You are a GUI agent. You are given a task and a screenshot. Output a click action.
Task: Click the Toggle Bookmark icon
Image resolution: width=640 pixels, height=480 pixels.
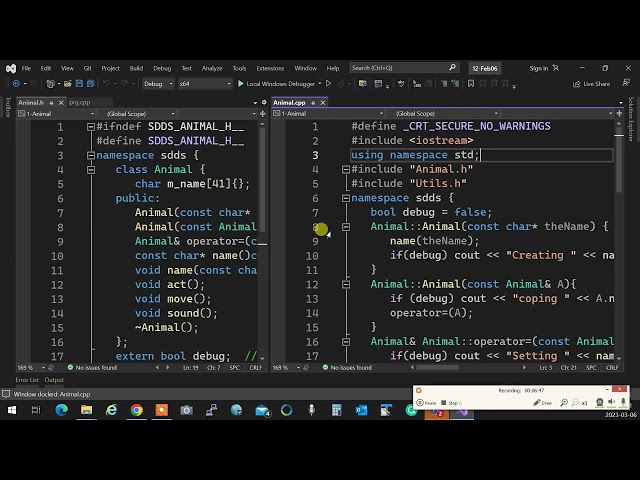pos(471,84)
